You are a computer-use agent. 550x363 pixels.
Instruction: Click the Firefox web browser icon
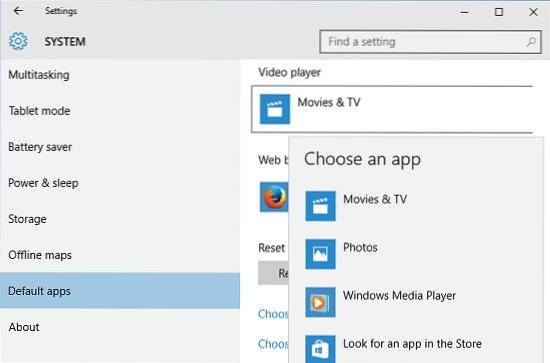pos(274,197)
